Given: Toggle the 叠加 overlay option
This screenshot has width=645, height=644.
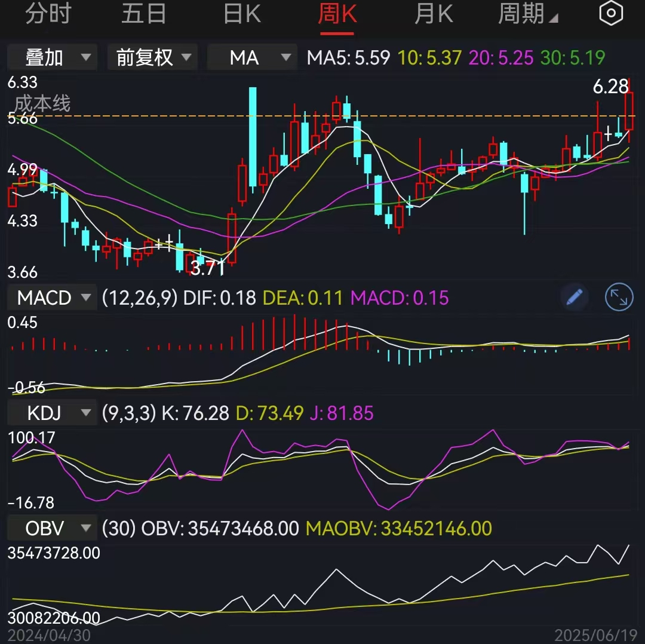Looking at the screenshot, I should (x=52, y=57).
